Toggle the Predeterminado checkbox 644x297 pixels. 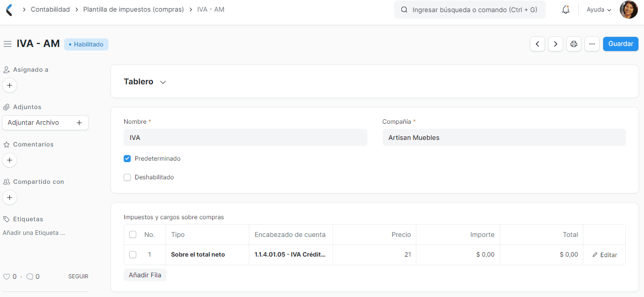pyautogui.click(x=127, y=159)
